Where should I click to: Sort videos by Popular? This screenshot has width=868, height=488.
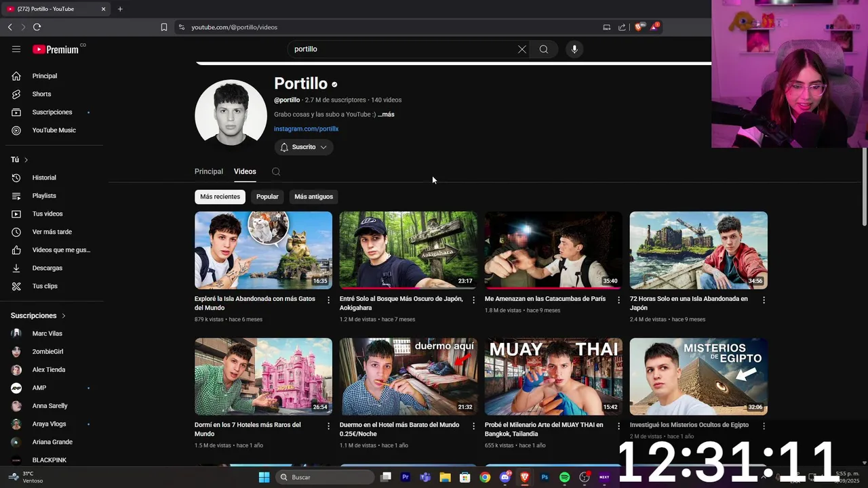tap(267, 197)
